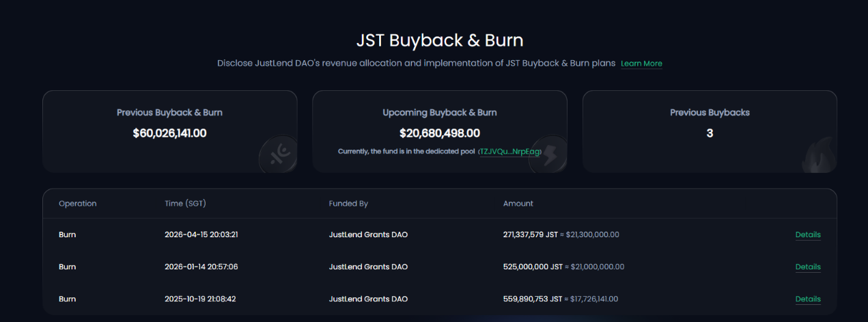Click the Funded By column header
Viewport: 868px width, 322px height.
click(348, 204)
